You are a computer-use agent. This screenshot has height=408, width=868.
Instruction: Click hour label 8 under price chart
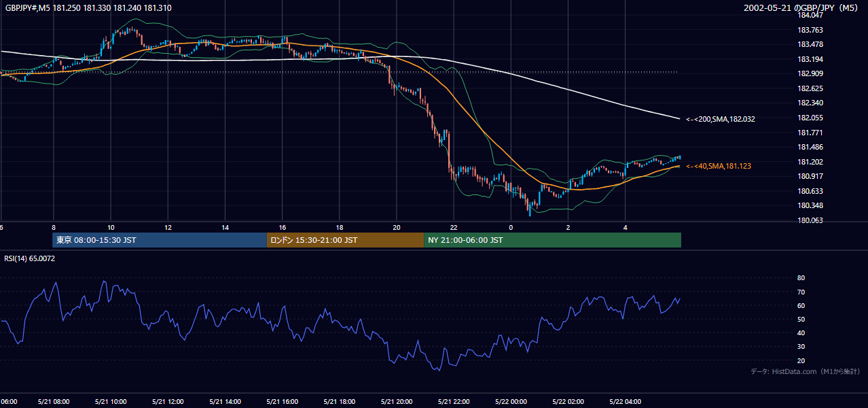pos(53,228)
